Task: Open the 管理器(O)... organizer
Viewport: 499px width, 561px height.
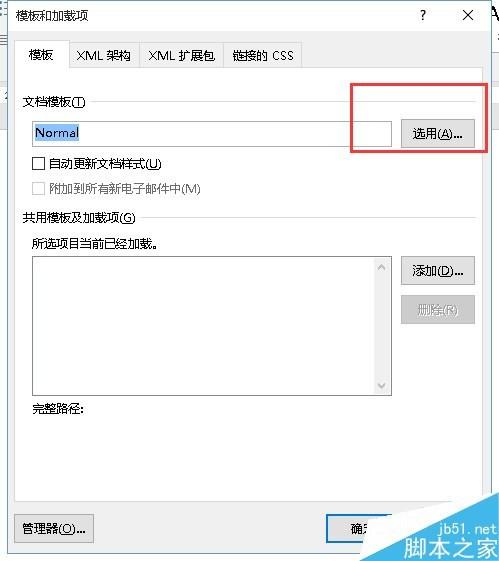Action: pyautogui.click(x=54, y=528)
